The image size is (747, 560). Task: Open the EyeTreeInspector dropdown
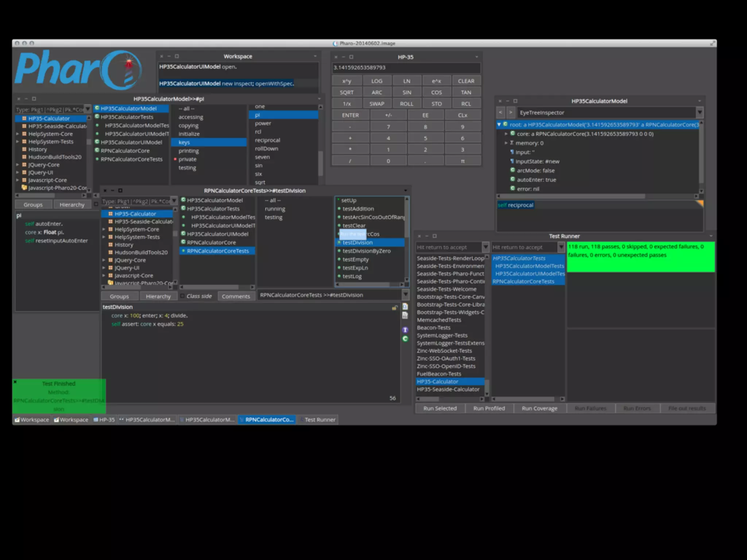point(699,112)
